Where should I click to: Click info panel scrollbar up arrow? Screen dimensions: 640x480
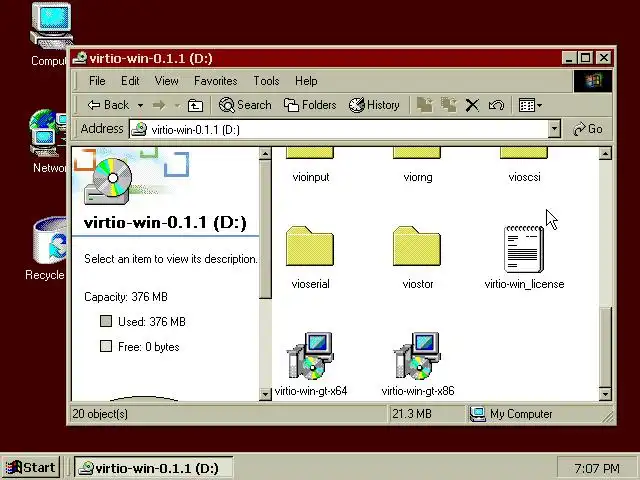[x=265, y=153]
